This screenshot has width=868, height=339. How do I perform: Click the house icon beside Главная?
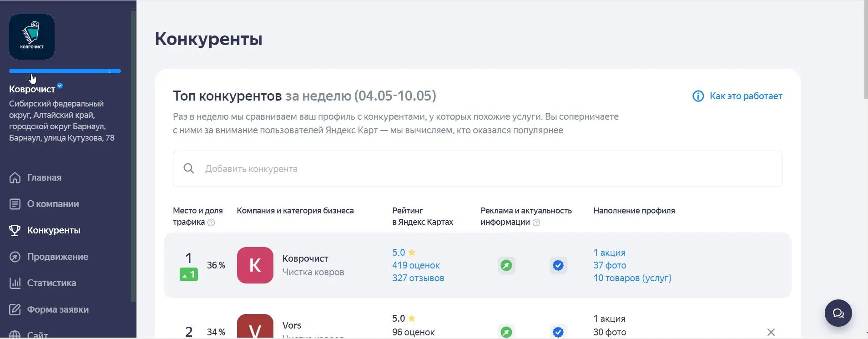click(x=15, y=177)
